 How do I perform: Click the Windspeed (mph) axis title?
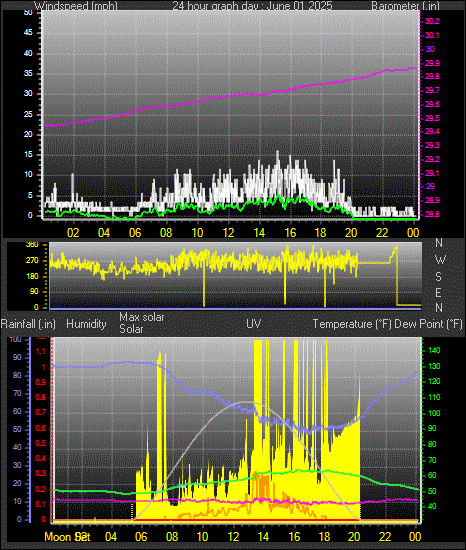point(76,6)
